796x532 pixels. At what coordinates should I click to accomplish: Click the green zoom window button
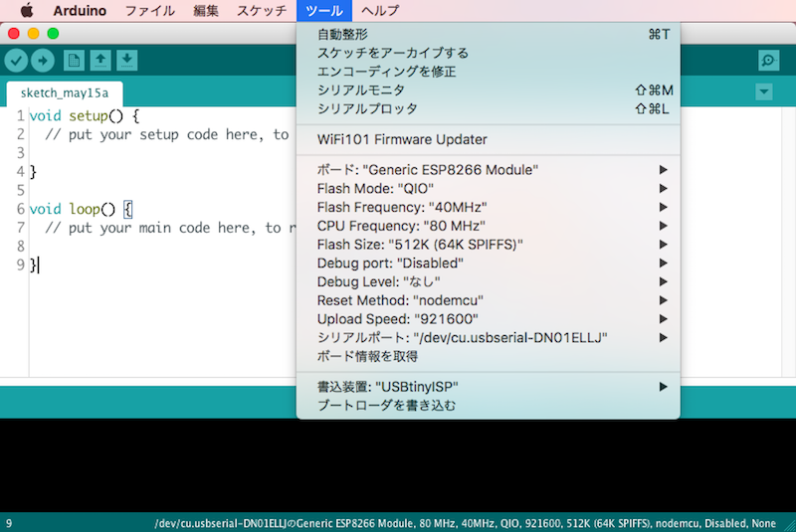(53, 34)
